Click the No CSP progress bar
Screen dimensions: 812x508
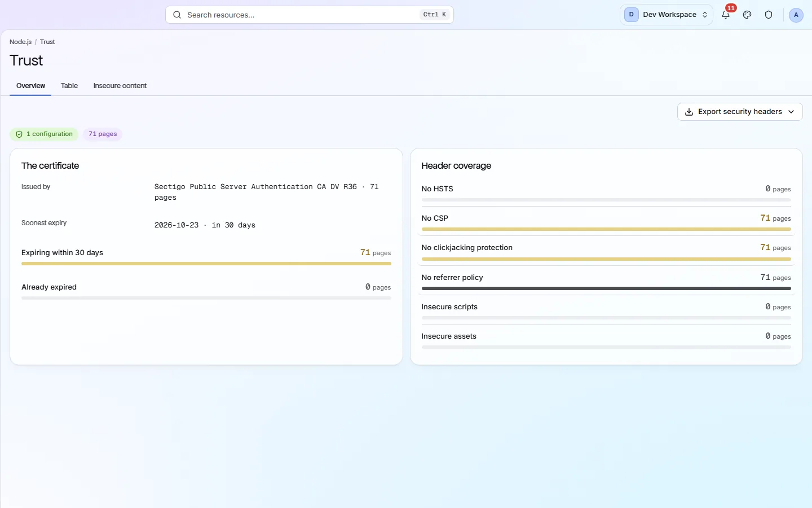click(x=606, y=229)
